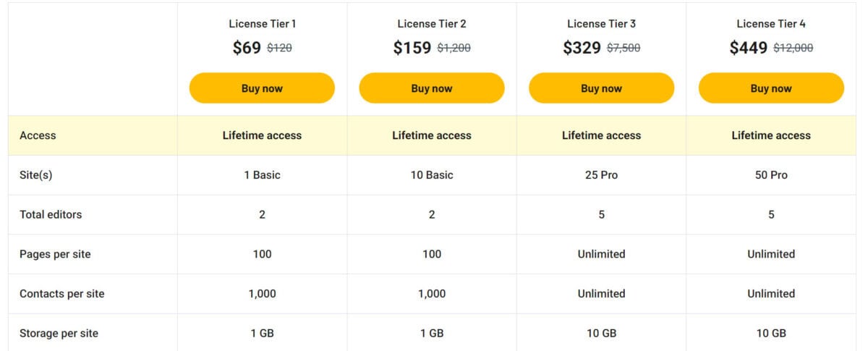
Task: Buy License Tier 2 now
Action: (x=432, y=88)
